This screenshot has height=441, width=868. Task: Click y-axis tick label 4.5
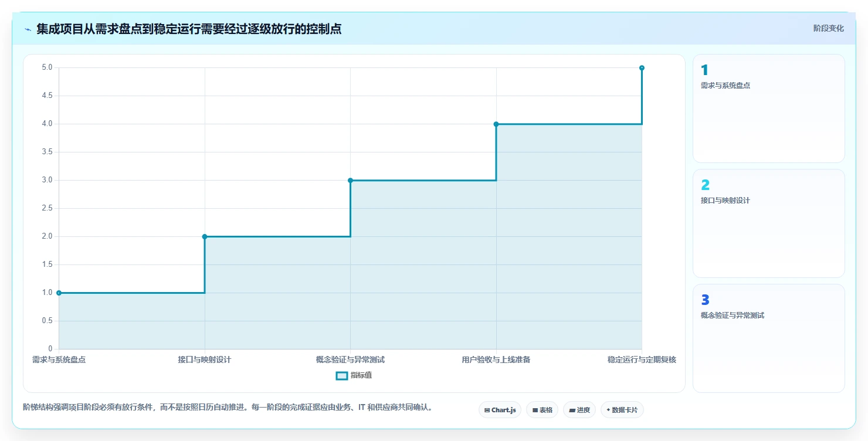47,96
